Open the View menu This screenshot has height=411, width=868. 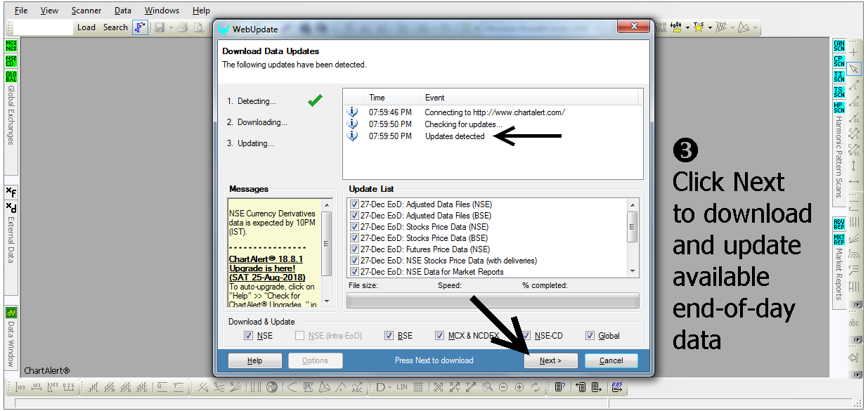pos(49,11)
